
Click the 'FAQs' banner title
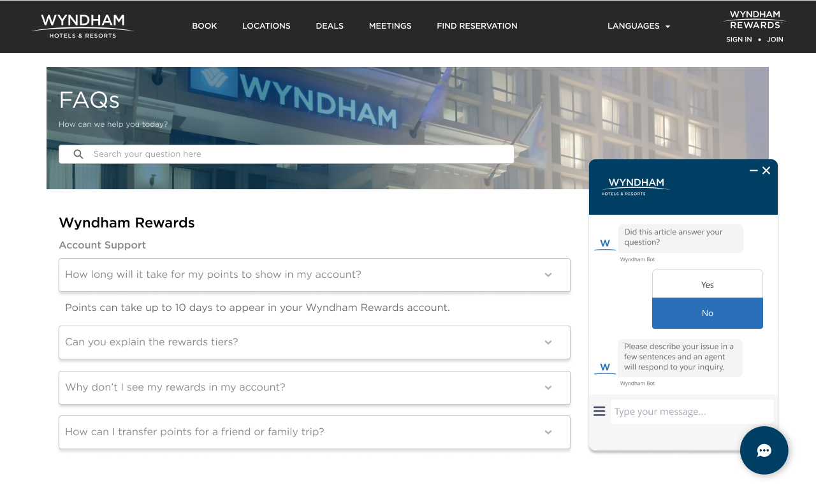click(89, 100)
